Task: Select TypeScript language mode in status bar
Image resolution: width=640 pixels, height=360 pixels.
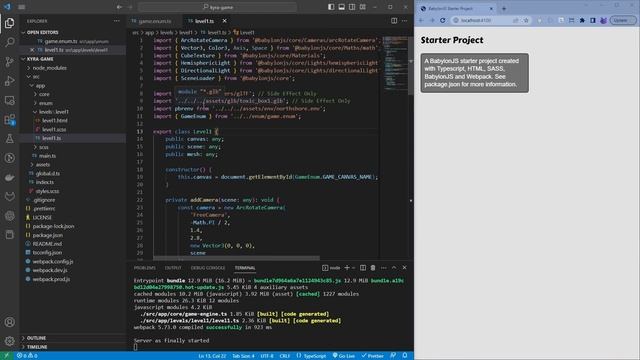Action: 311,356
